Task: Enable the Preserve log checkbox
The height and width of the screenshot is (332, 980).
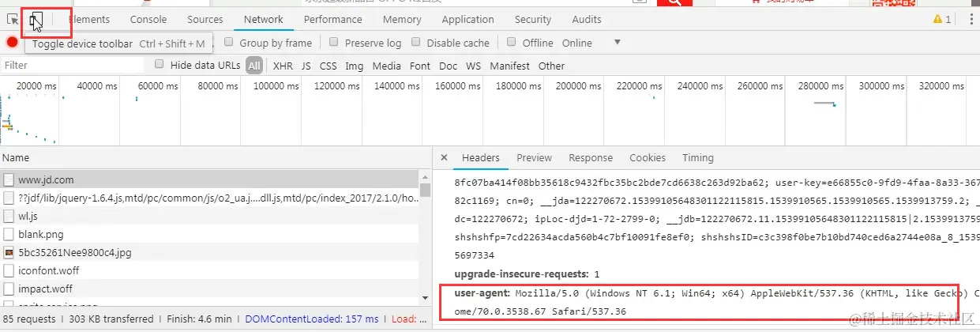Action: click(x=334, y=42)
